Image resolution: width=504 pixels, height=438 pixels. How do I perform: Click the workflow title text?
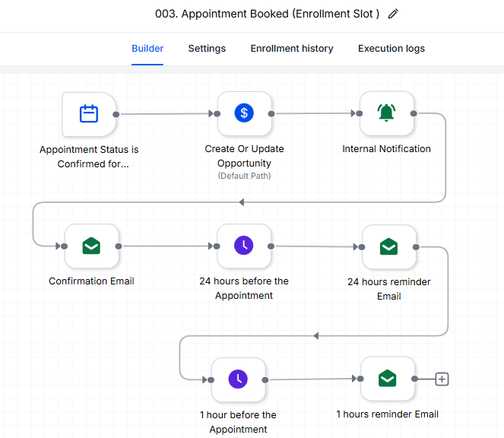[267, 14]
